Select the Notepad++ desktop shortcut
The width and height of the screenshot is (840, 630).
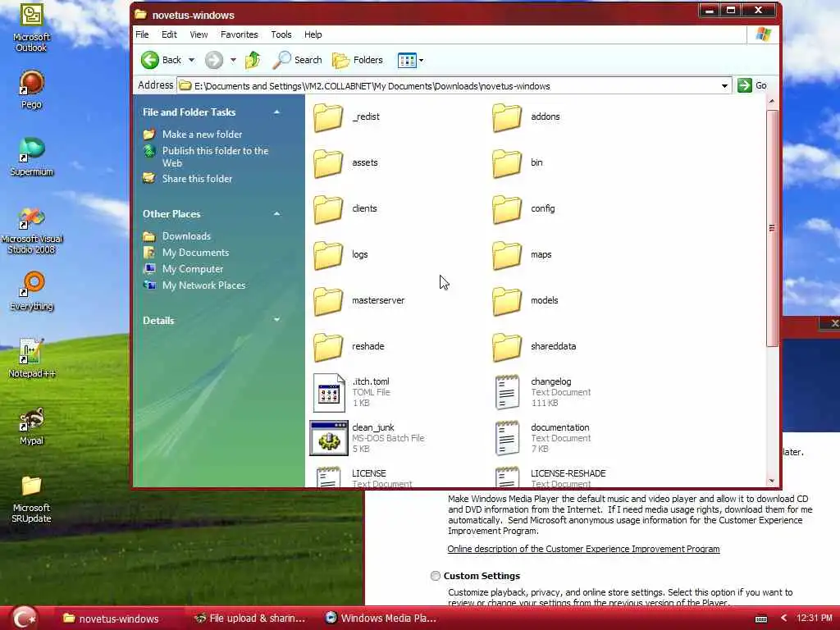(x=32, y=358)
